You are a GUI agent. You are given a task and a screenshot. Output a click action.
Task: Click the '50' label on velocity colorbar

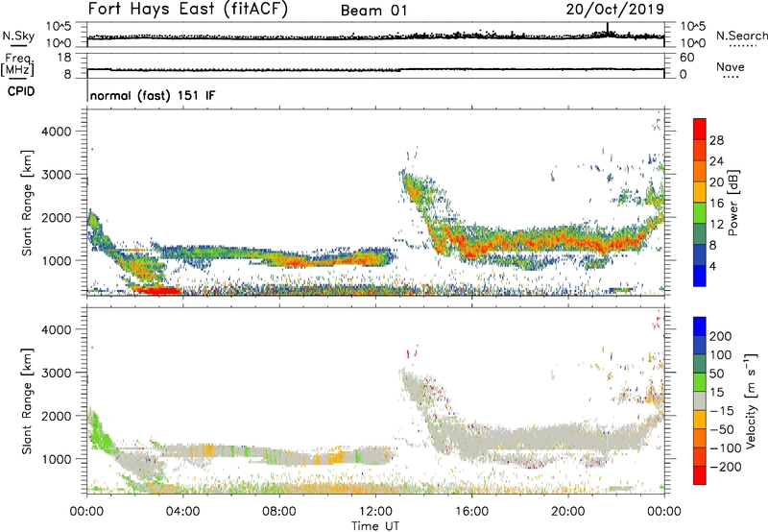(717, 374)
